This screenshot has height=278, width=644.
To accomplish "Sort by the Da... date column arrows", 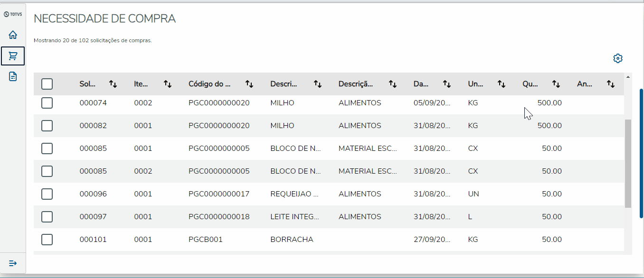I will click(x=447, y=84).
